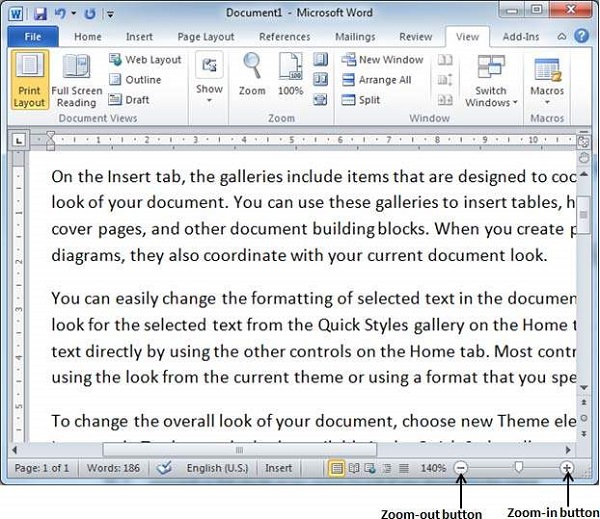Click the zoom-out minus button

click(461, 468)
